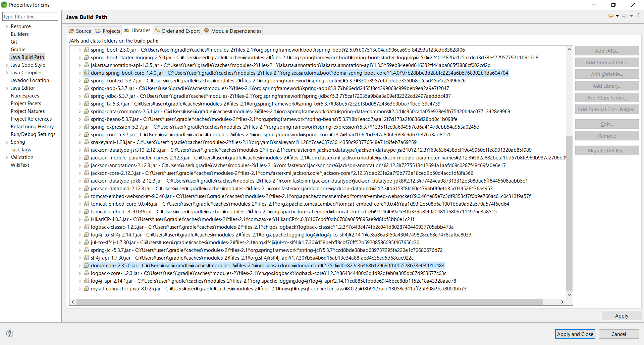This screenshot has width=644, height=345.
Task: Select Builders in the properties tree
Action: tap(19, 34)
